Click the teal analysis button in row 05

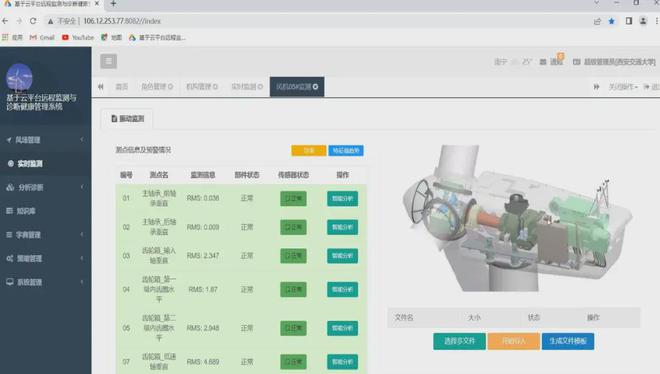tap(343, 328)
